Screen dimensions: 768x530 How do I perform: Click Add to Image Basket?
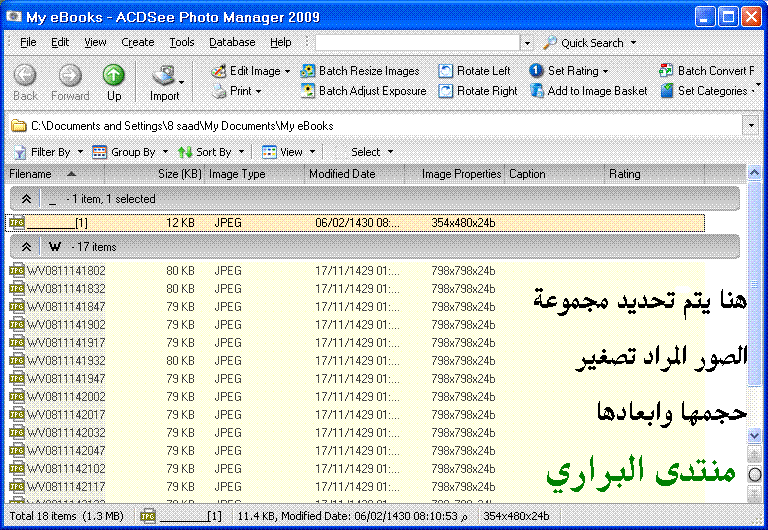pyautogui.click(x=588, y=91)
